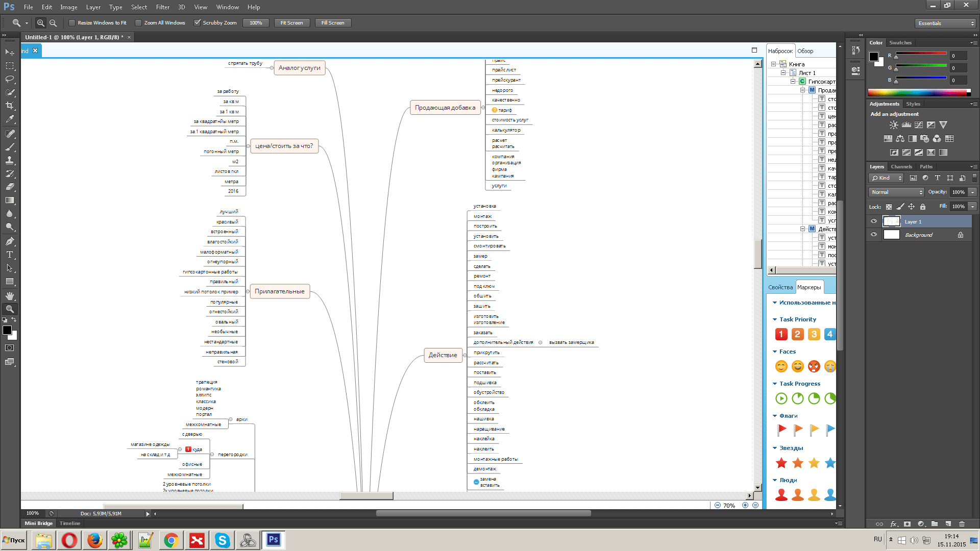The width and height of the screenshot is (980, 551).
Task: Select the Eyedropper tool
Action: [x=10, y=119]
